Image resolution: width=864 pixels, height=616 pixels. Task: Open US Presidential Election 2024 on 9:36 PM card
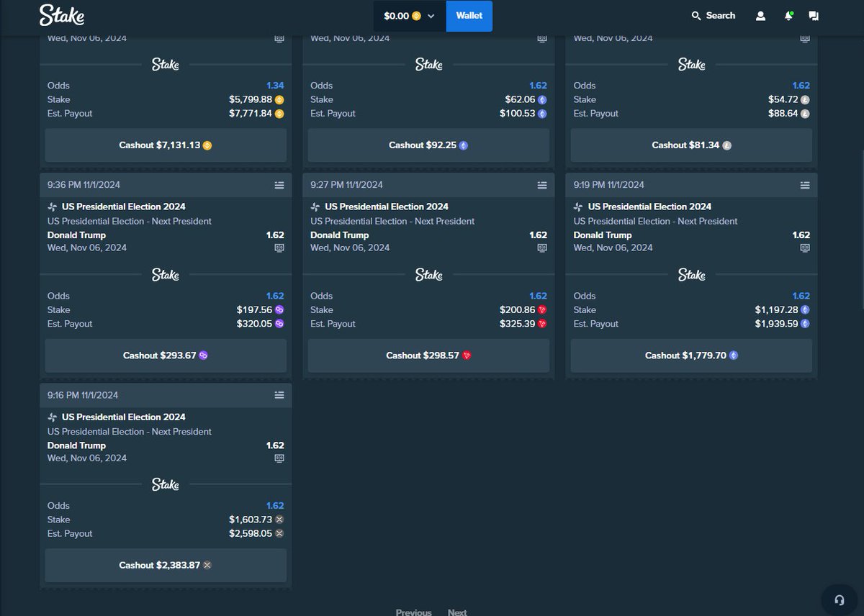point(124,207)
